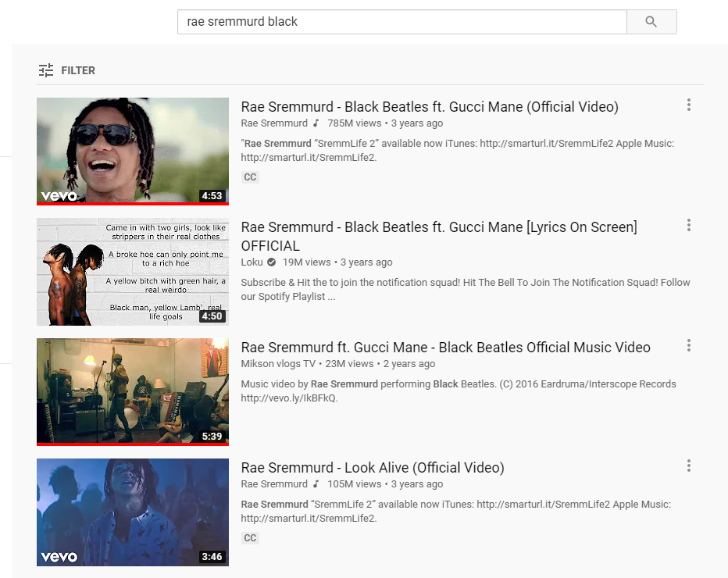This screenshot has width=728, height=578.
Task: Visit Rae Sremmurd channel under Look Alive video
Action: [x=274, y=483]
